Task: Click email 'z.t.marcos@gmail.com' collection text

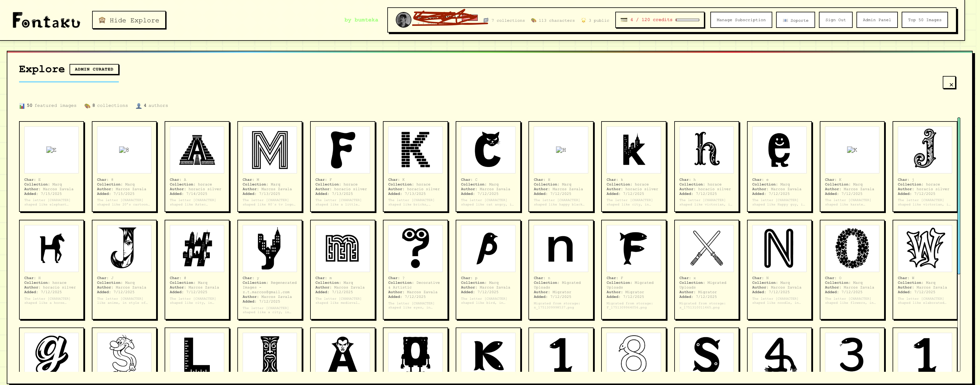Action: [x=266, y=292]
